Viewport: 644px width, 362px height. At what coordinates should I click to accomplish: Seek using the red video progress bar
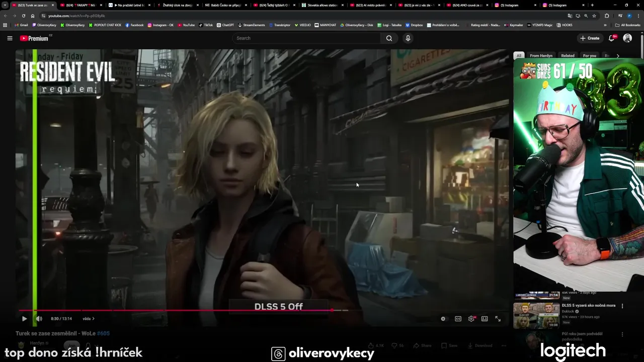tap(175, 310)
